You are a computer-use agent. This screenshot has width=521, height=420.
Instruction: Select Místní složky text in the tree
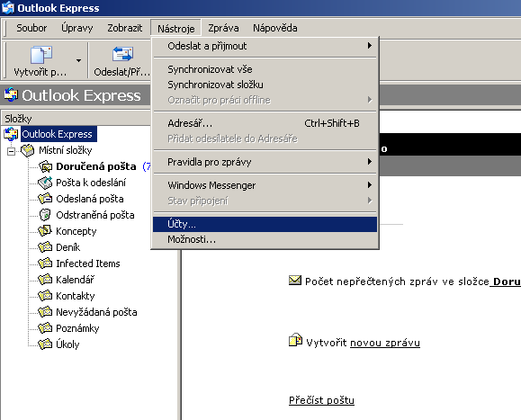point(66,150)
